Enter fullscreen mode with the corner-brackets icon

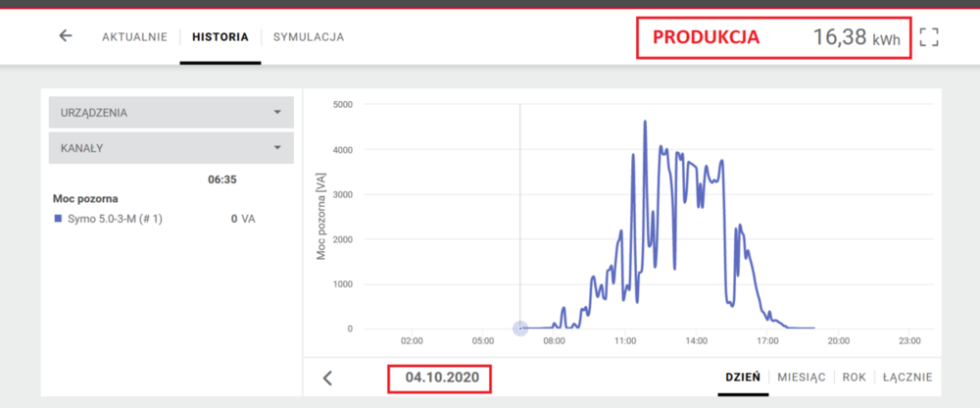(930, 37)
